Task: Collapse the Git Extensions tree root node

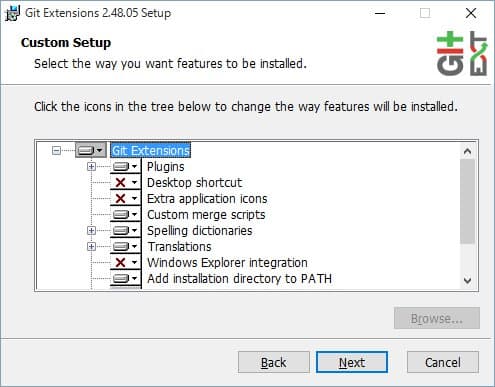Action: point(56,151)
